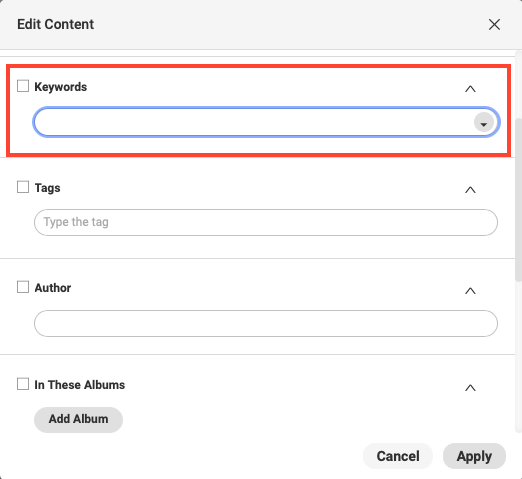Viewport: 522px width, 479px height.
Task: Click into the Author text field
Action: click(x=266, y=323)
